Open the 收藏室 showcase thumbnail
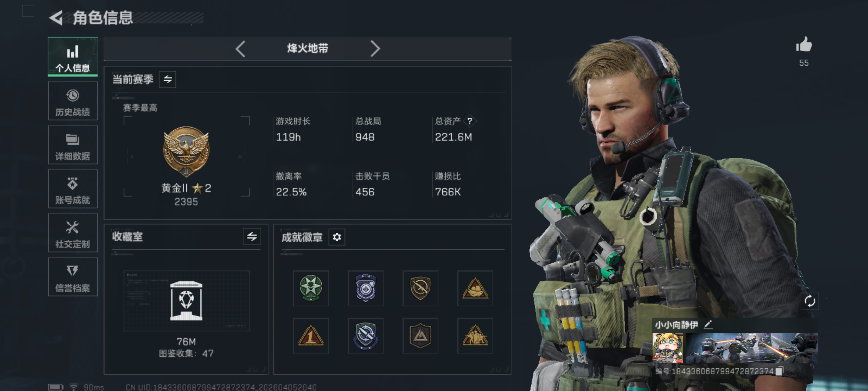This screenshot has height=391, width=868. [186, 301]
